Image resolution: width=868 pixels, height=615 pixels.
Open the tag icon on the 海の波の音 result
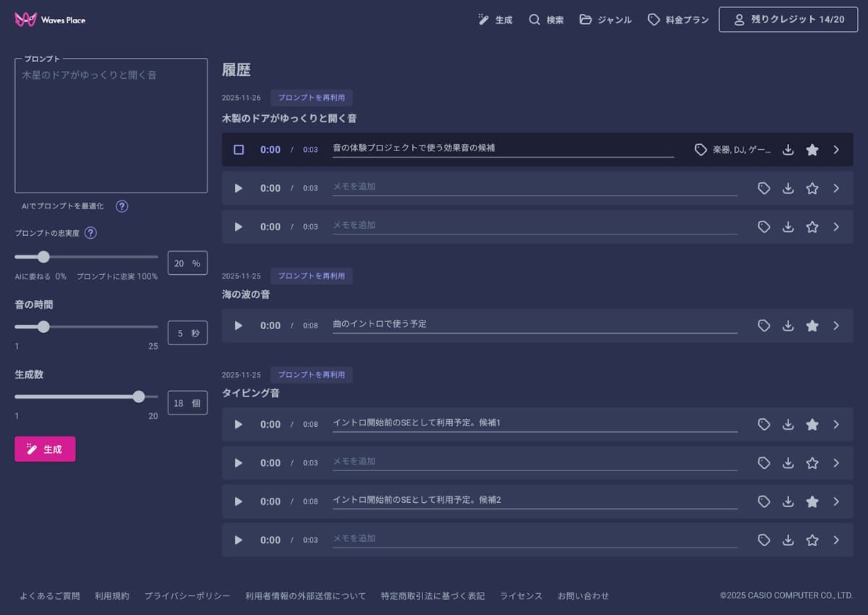764,326
